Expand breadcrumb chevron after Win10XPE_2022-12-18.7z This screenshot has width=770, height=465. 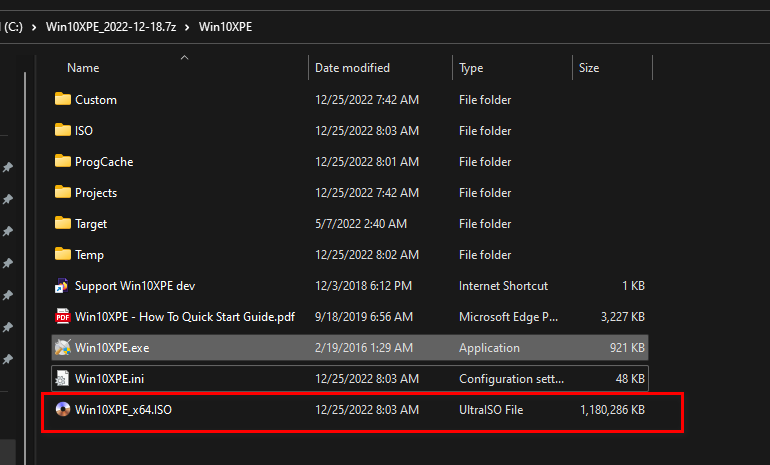187,27
